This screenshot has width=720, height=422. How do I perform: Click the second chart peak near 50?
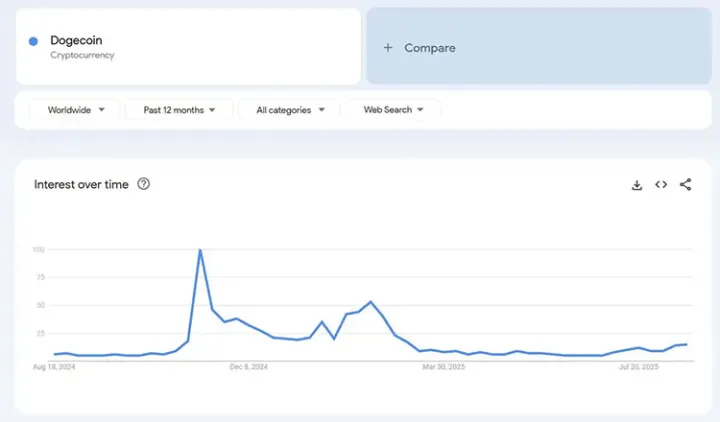[371, 301]
